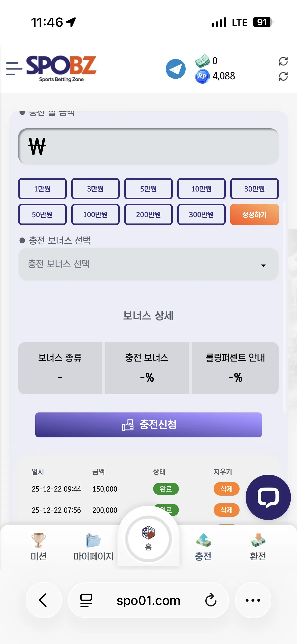Focus the ₩ amount input field
Screen dimensions: 297x644
pyautogui.click(x=148, y=146)
